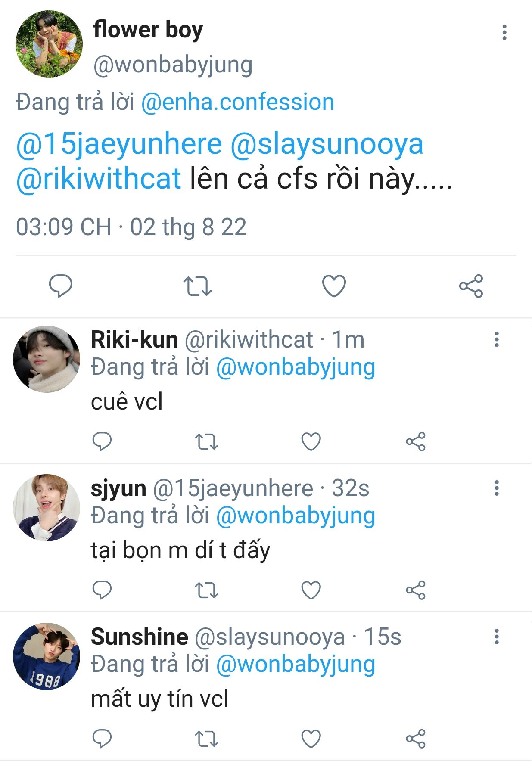Reply to flower boy's main tweet

pyautogui.click(x=61, y=286)
